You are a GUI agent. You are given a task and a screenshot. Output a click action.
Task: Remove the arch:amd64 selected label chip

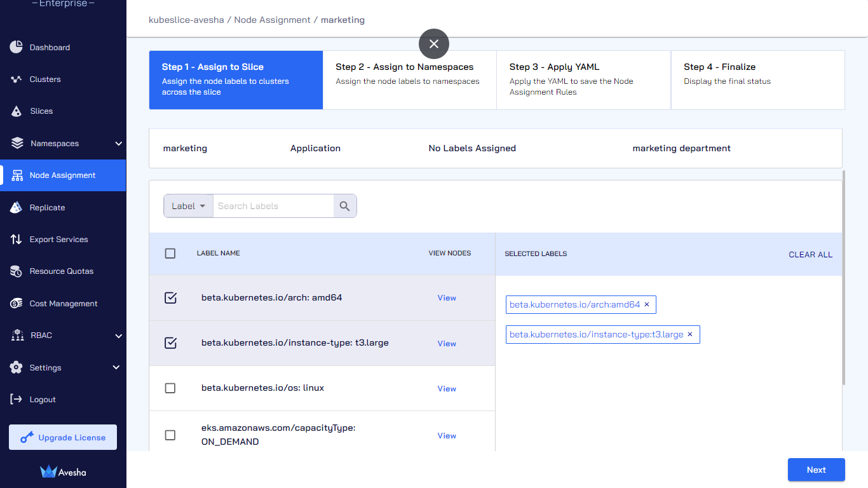pos(647,304)
